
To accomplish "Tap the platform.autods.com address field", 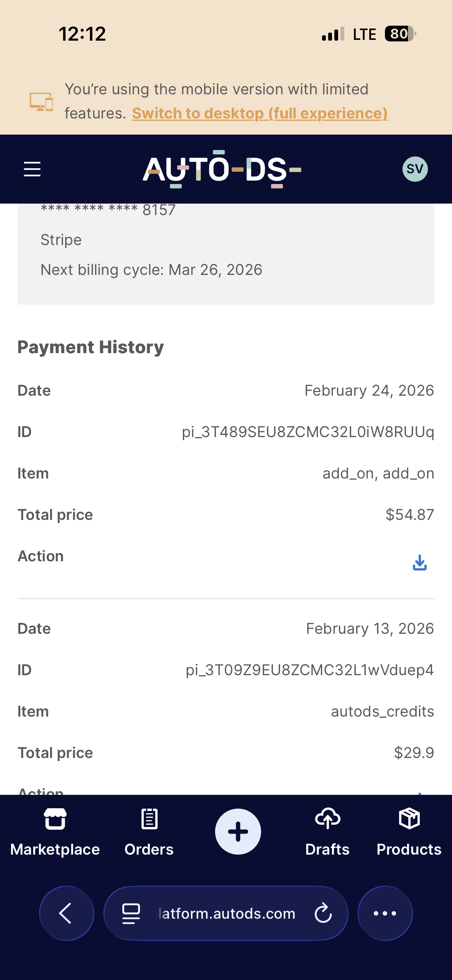I will [x=227, y=914].
